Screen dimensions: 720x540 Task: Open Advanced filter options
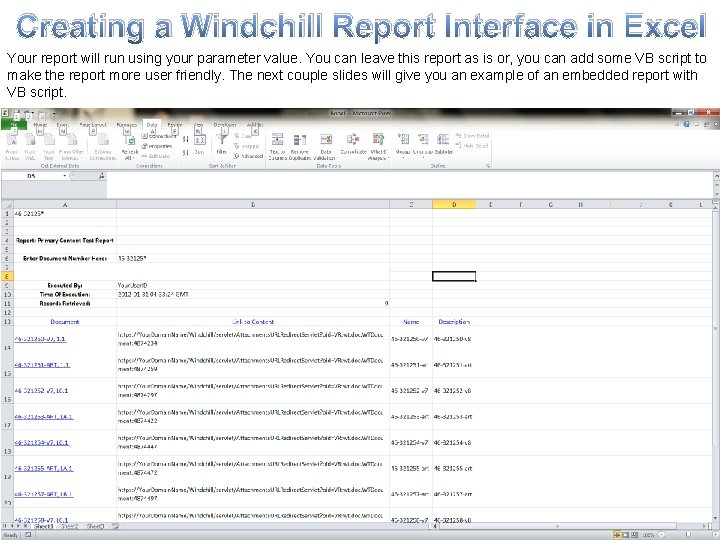pos(248,156)
